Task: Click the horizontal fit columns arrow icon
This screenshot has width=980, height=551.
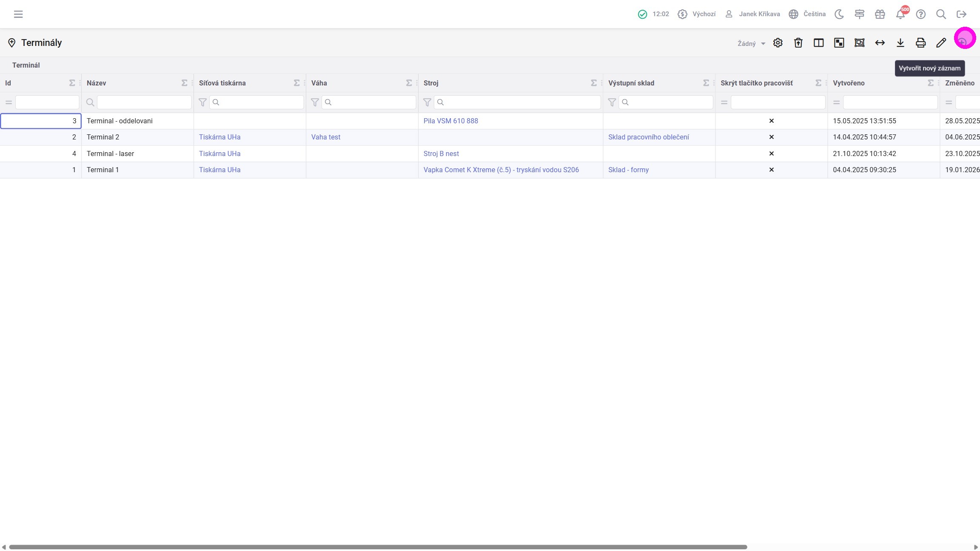Action: click(x=880, y=43)
